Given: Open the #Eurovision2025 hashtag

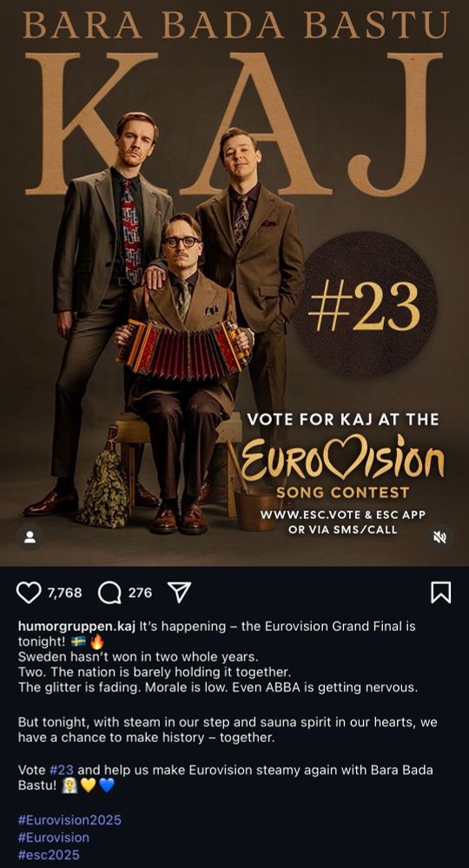Looking at the screenshot, I should coord(69,820).
